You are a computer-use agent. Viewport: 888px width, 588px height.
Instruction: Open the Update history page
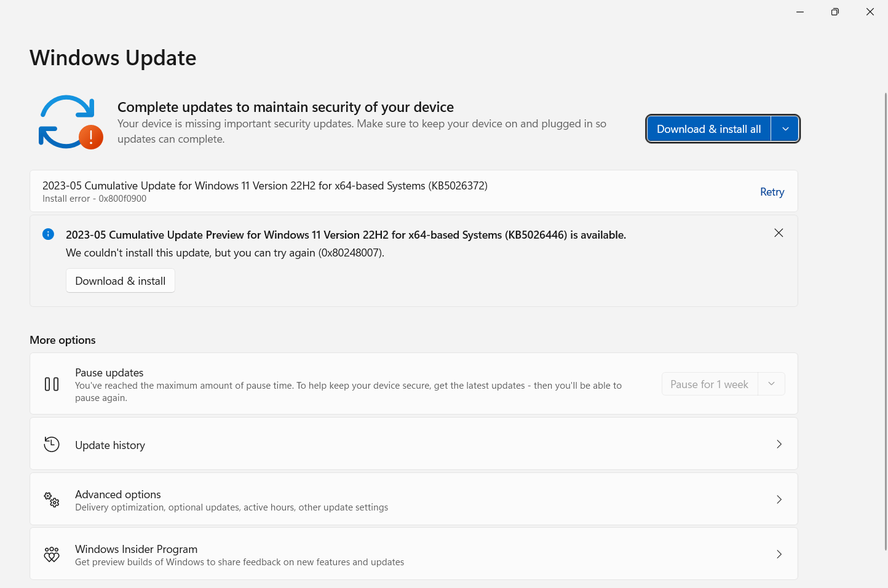click(110, 445)
